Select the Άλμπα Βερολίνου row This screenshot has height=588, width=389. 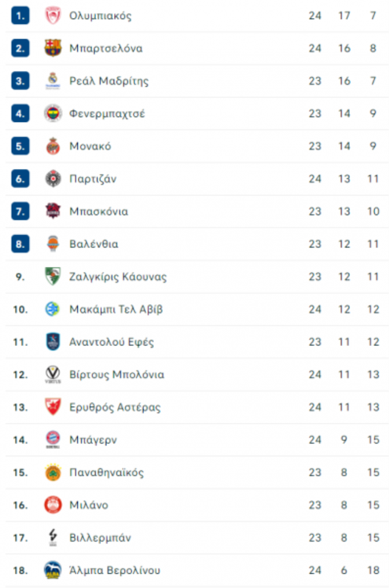(197, 571)
